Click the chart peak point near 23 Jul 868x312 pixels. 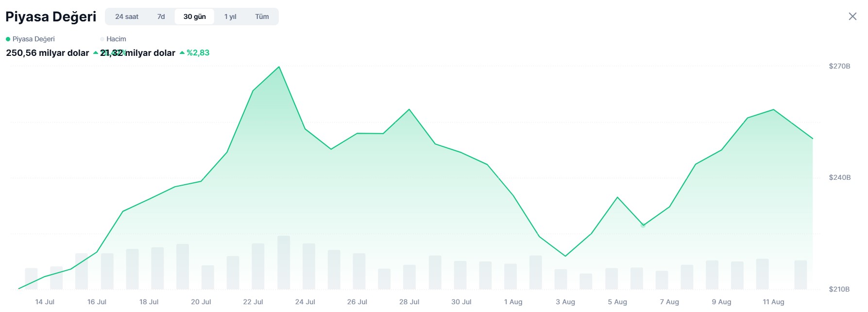pyautogui.click(x=279, y=67)
